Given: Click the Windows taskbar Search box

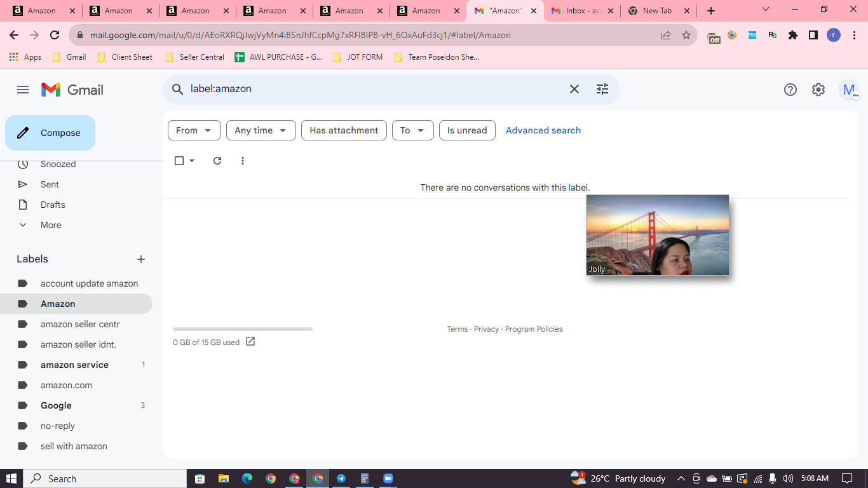Looking at the screenshot, I should pos(105,478).
